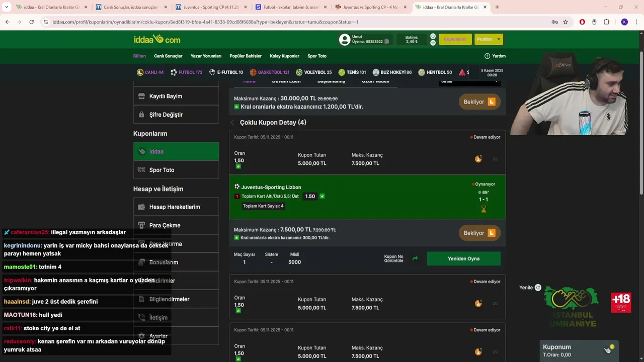Click the 1.50 odds box
Image resolution: width=644 pixels, height=362 pixels.
pos(310,196)
